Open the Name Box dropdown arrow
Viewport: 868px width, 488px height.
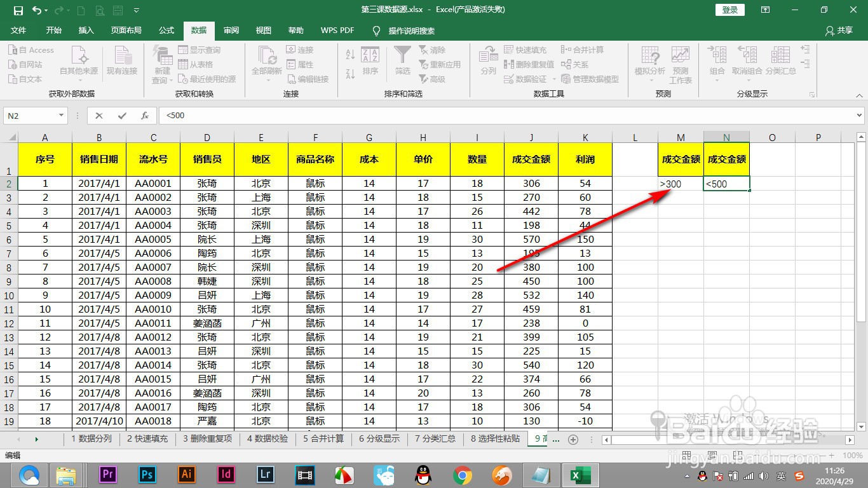[62, 116]
